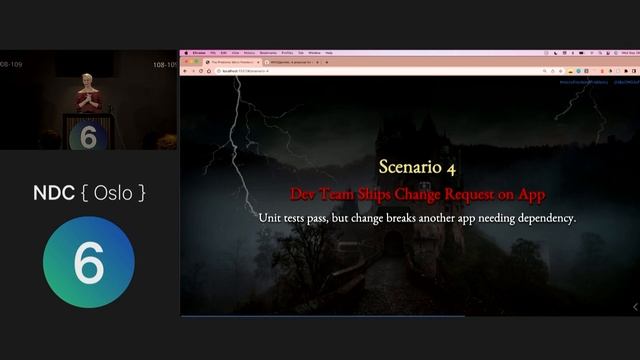Open Spotlight search in menu bar

[600, 53]
